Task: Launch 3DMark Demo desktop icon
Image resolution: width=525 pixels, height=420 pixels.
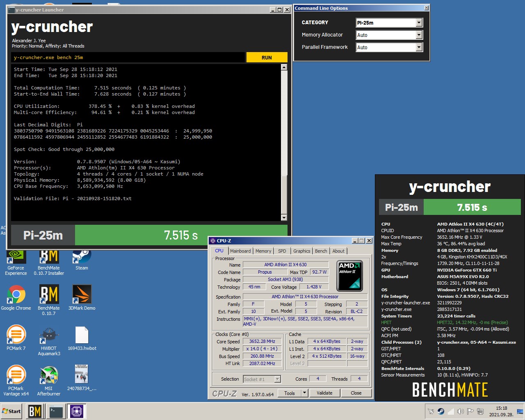Action: tap(82, 297)
